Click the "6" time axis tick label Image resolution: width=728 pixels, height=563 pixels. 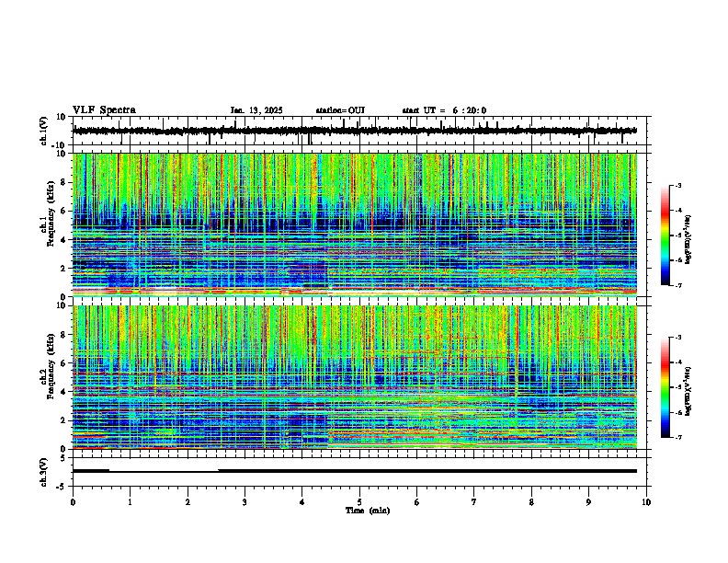(x=417, y=502)
